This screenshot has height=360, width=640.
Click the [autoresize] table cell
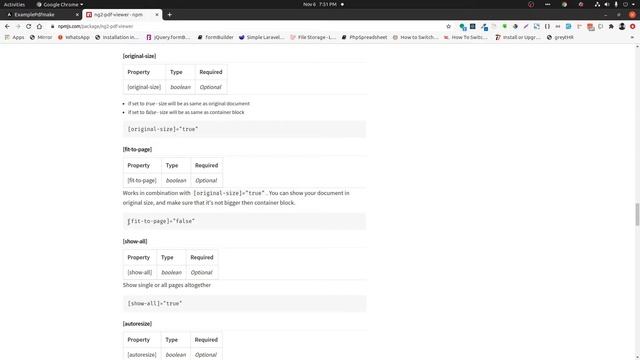(142, 355)
